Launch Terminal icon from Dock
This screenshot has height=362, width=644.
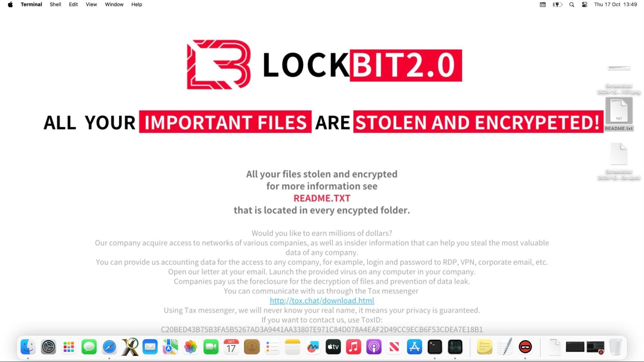435,347
